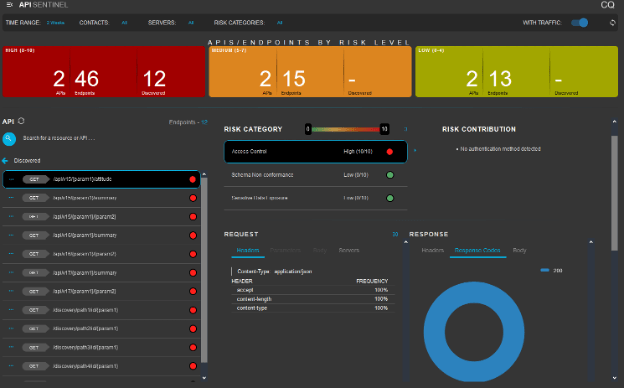Click the 15 Endpoints count in Medium card
Image resolution: width=624 pixels, height=388 pixels.
click(x=294, y=79)
